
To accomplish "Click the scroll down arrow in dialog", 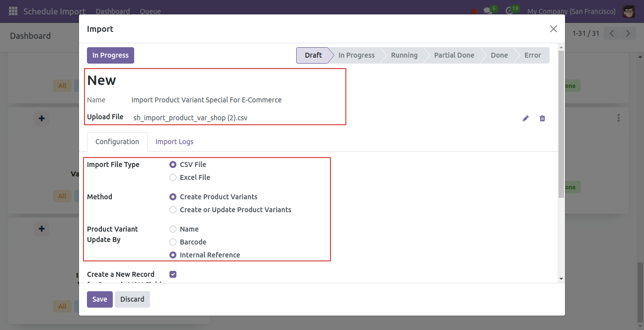I will [561, 279].
